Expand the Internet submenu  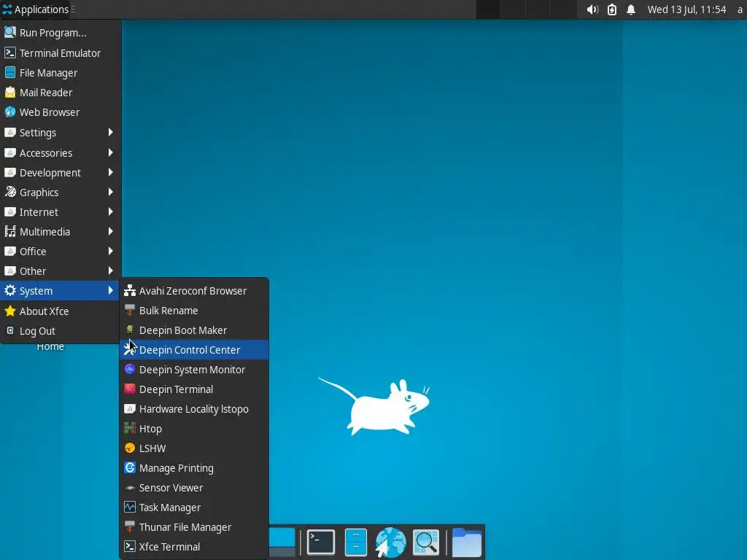[x=60, y=212]
